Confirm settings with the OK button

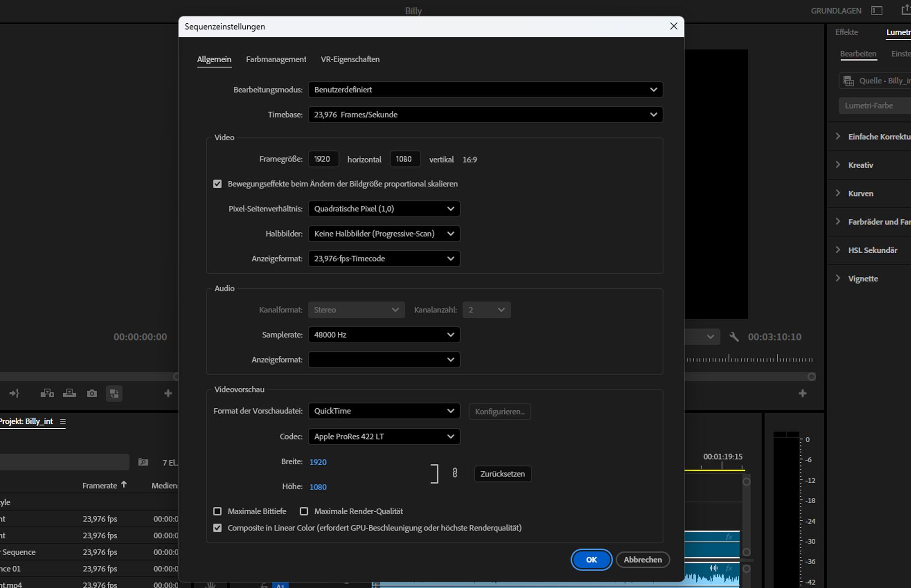point(591,560)
